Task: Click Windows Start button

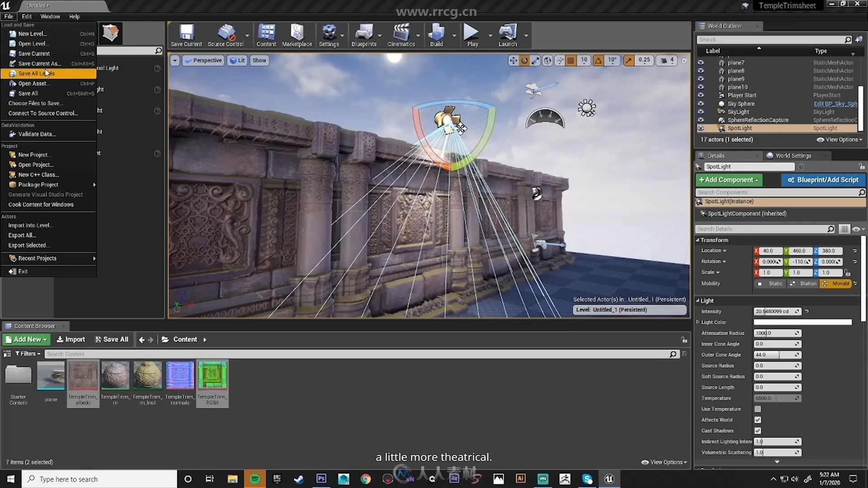Action: click(x=11, y=479)
